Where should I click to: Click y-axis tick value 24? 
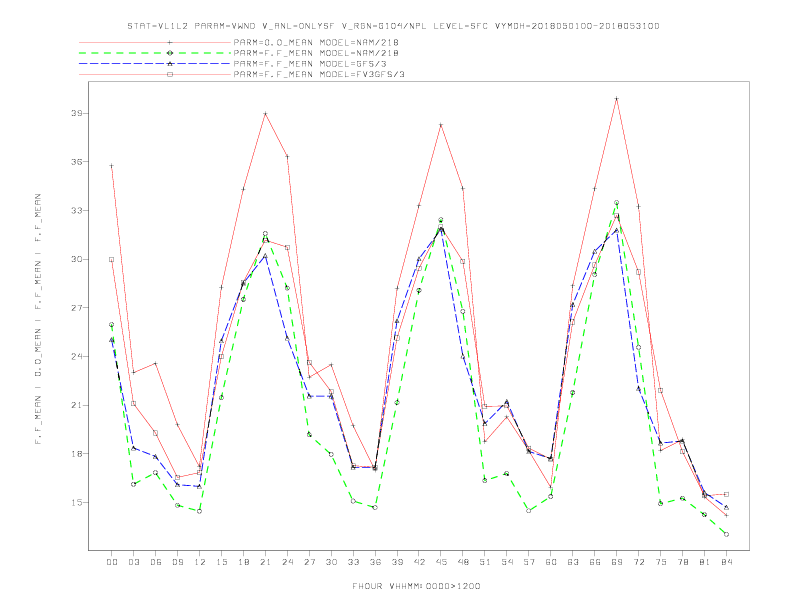click(x=76, y=356)
